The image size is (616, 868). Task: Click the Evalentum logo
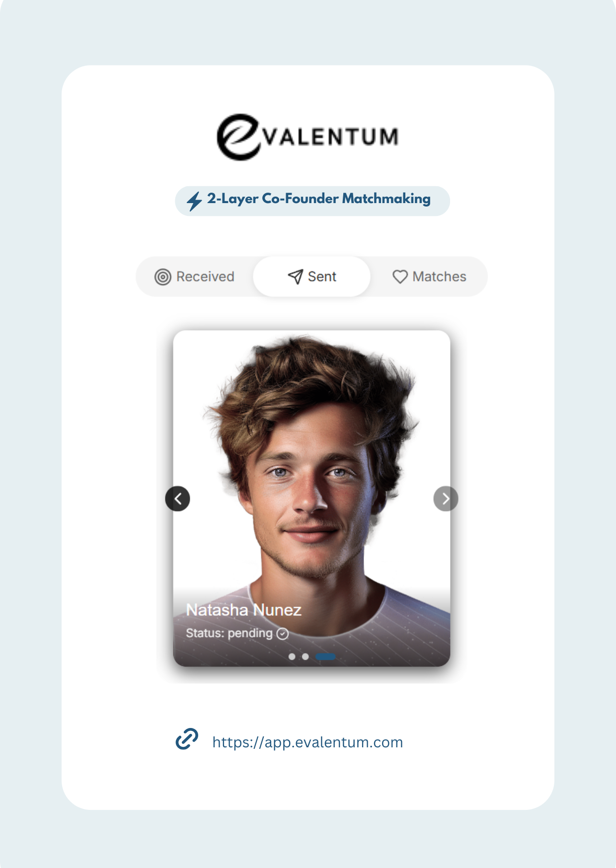pyautogui.click(x=308, y=137)
